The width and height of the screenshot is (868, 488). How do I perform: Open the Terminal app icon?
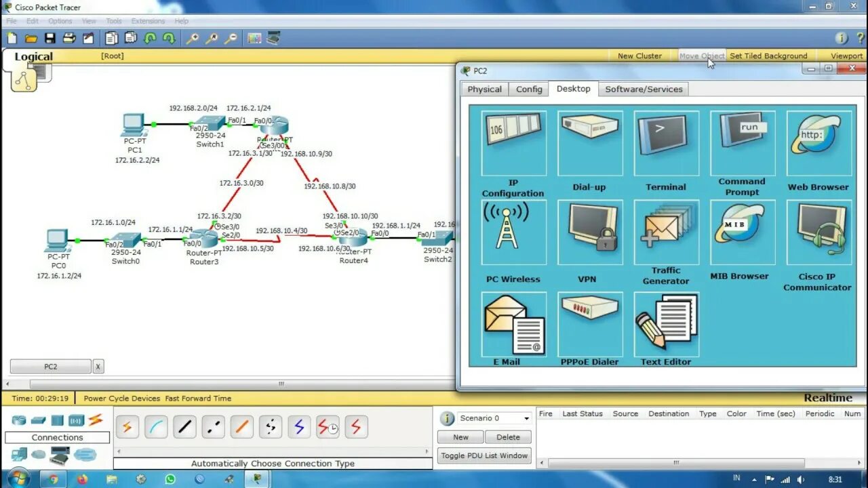[x=666, y=143]
